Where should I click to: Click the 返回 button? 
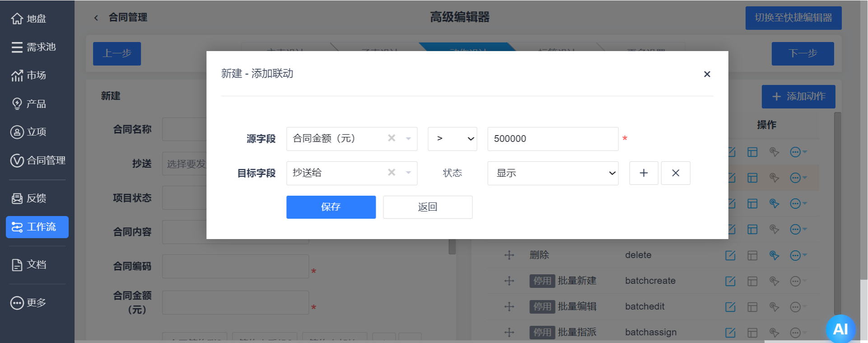[x=427, y=207]
